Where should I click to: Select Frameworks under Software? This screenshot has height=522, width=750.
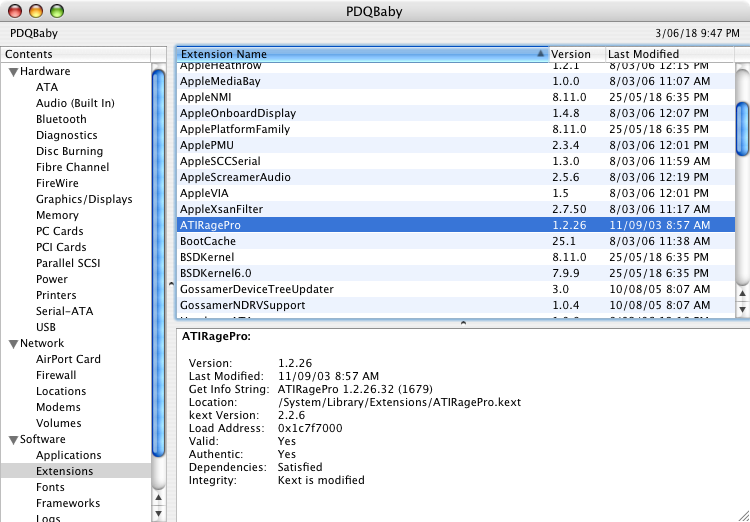[x=68, y=503]
